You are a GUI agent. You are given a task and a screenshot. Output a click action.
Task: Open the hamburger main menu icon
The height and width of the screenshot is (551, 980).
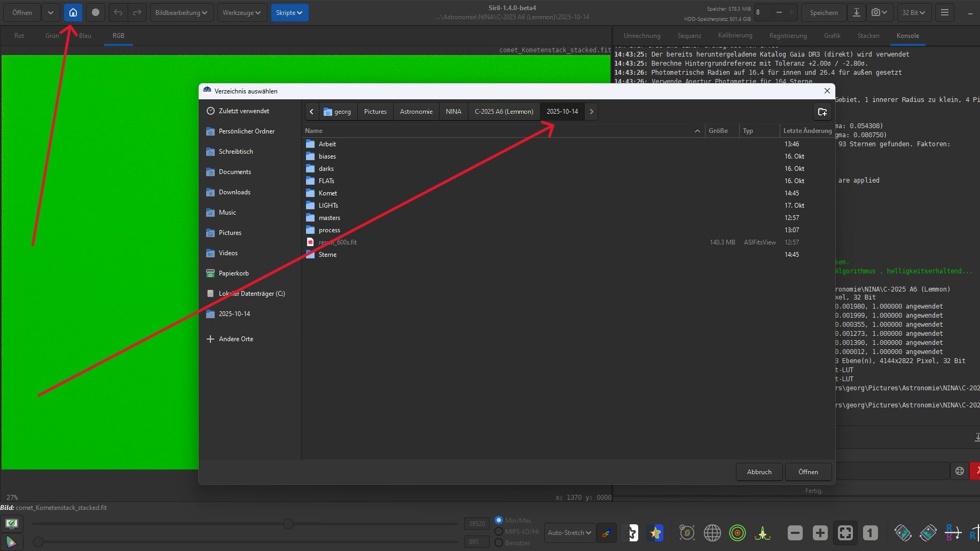pos(944,12)
